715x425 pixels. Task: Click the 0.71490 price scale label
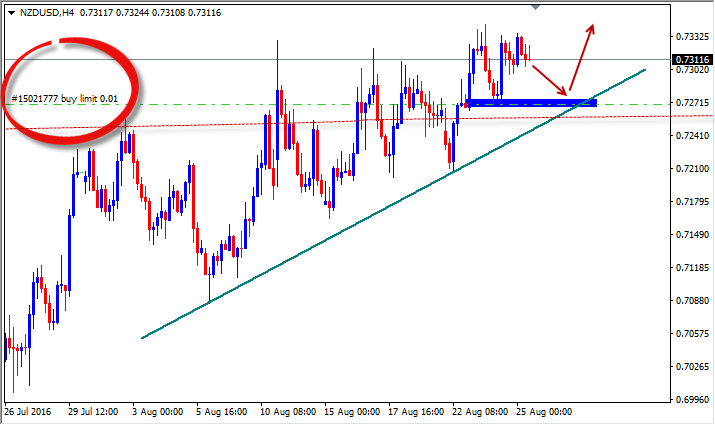(692, 234)
